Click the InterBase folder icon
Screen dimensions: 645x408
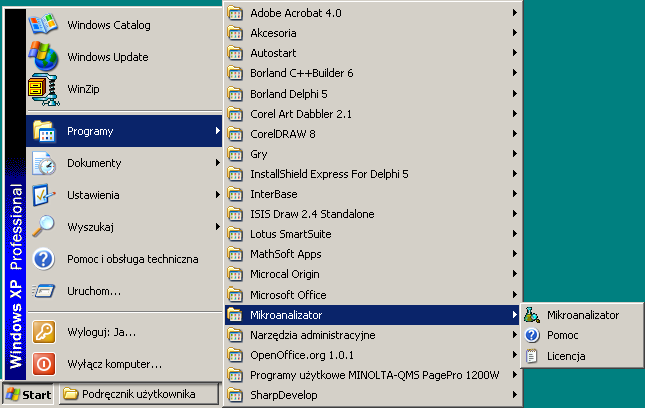tap(235, 194)
